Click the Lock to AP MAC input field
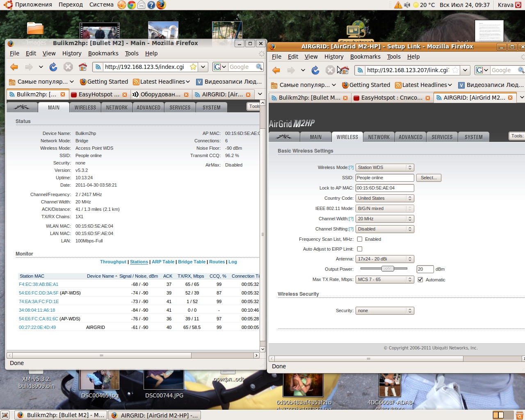This screenshot has height=420, width=525. pyautogui.click(x=385, y=188)
